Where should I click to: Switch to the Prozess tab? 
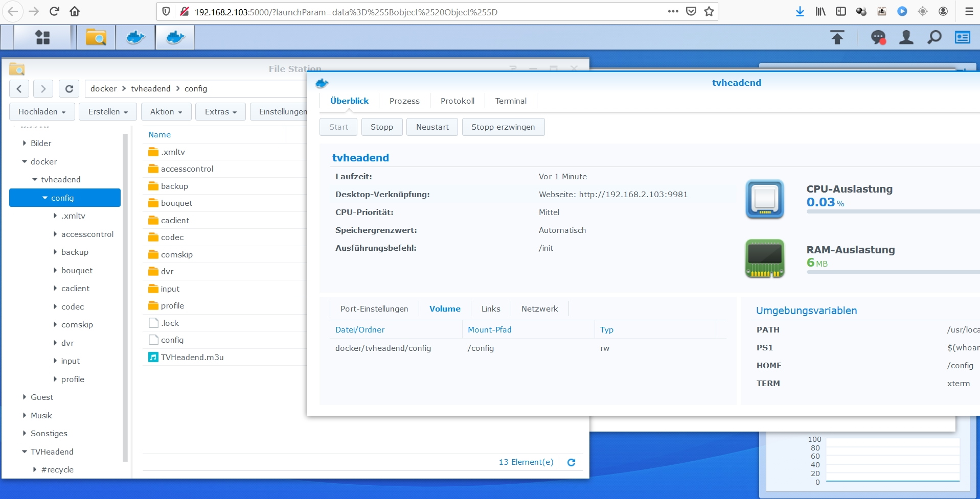click(404, 101)
